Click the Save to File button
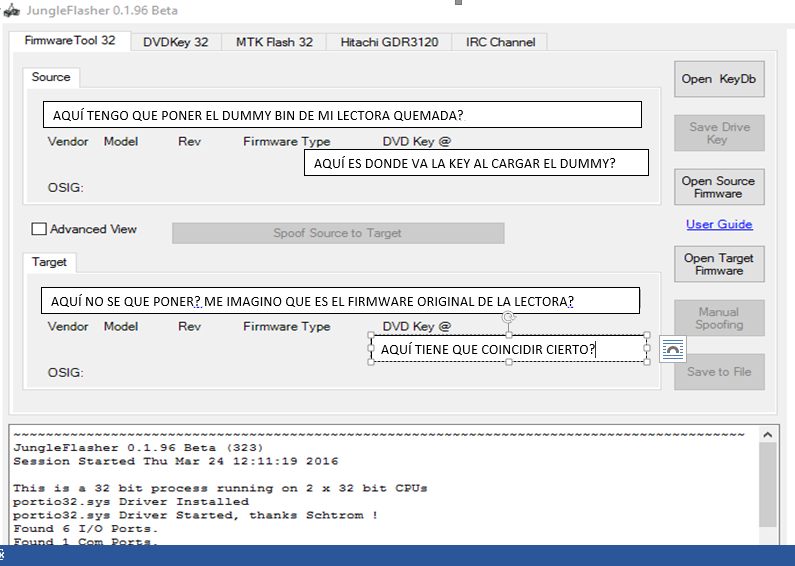 [719, 372]
